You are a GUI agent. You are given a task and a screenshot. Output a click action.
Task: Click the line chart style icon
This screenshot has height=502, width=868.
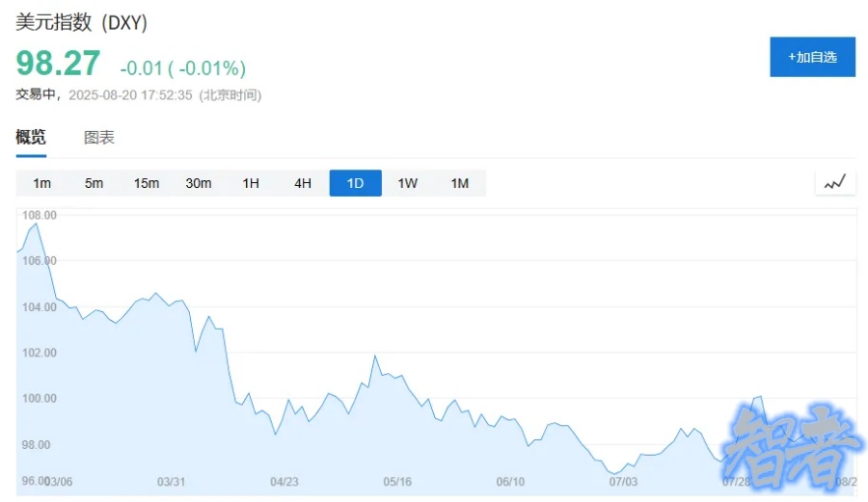click(x=835, y=182)
